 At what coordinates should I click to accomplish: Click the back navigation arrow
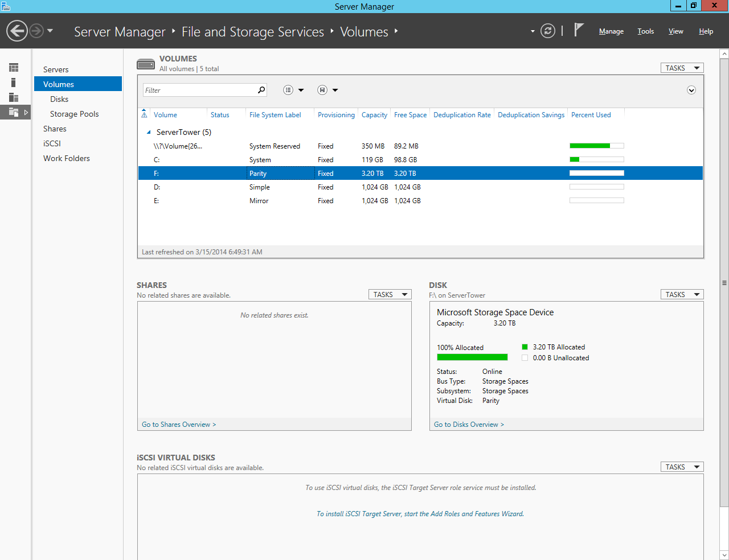pos(17,31)
